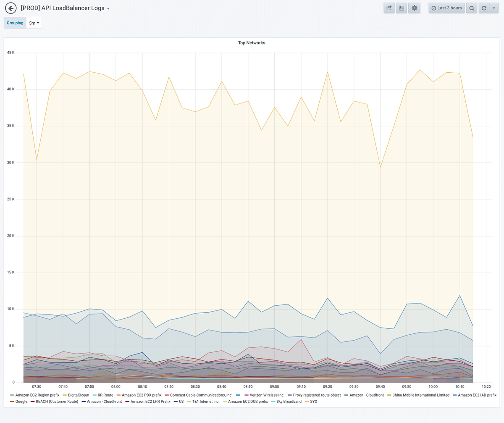The width and height of the screenshot is (504, 423).
Task: Click the save dashboard icon
Action: point(401,8)
